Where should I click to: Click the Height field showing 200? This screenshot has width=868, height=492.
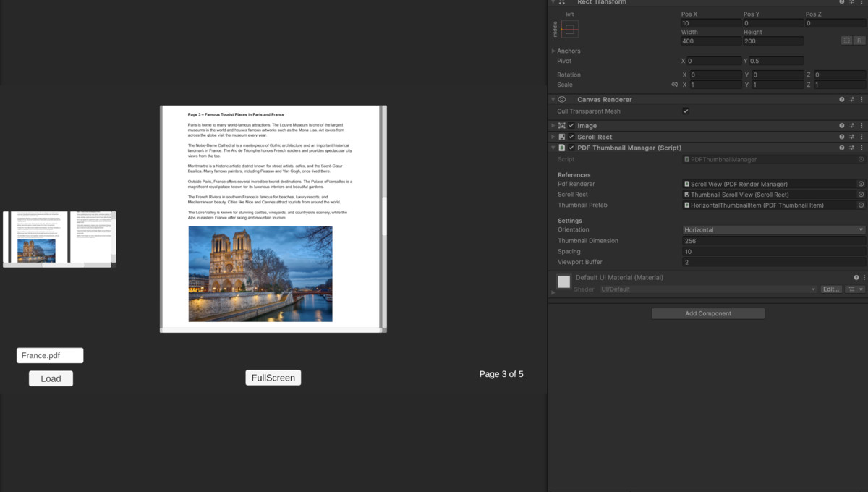[773, 41]
